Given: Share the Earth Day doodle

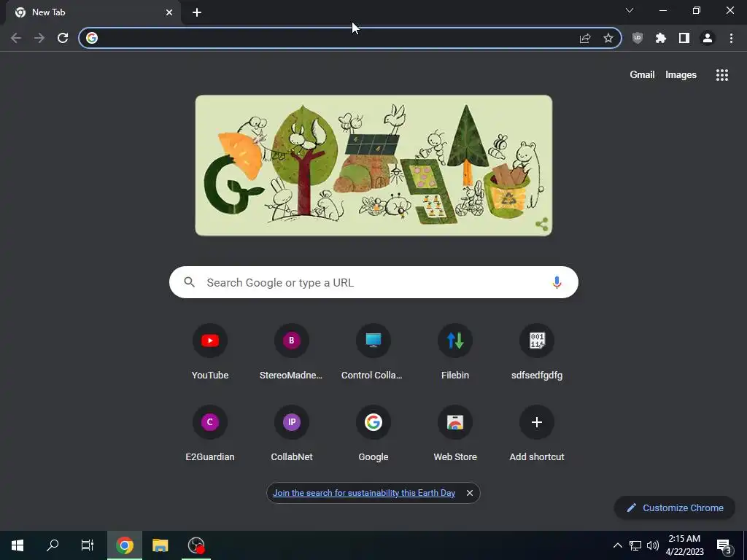Looking at the screenshot, I should [542, 225].
